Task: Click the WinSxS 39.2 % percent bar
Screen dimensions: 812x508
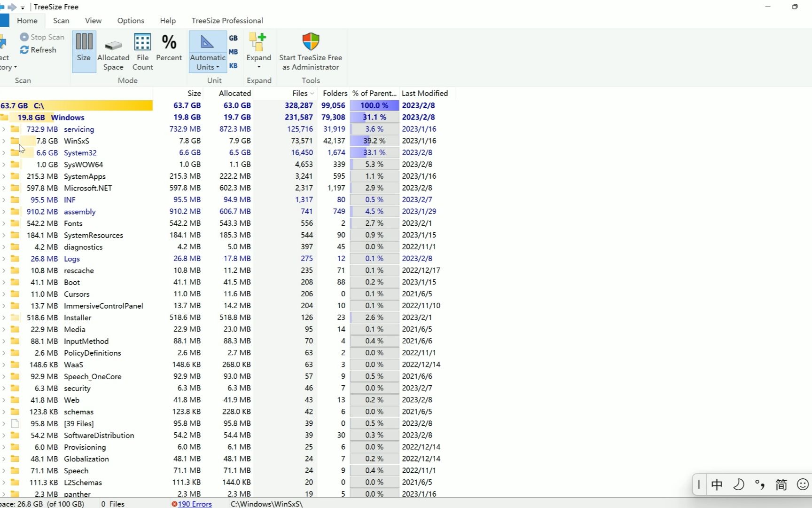Action: pos(375,141)
